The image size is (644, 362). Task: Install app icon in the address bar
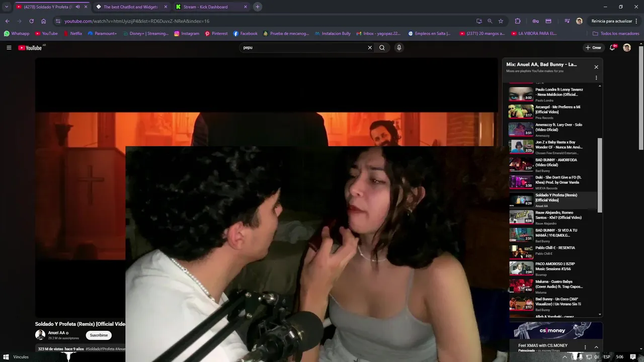(479, 21)
